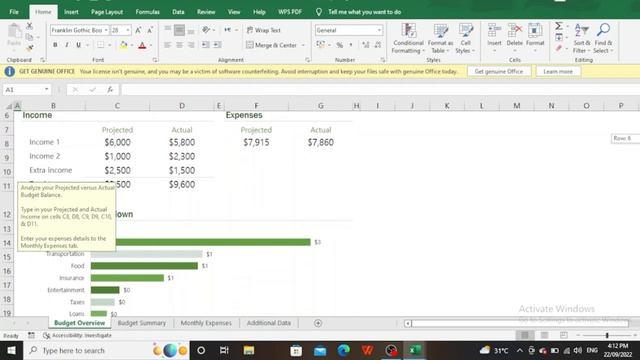Apply red font color A
The image size is (640, 360).
(142, 45)
